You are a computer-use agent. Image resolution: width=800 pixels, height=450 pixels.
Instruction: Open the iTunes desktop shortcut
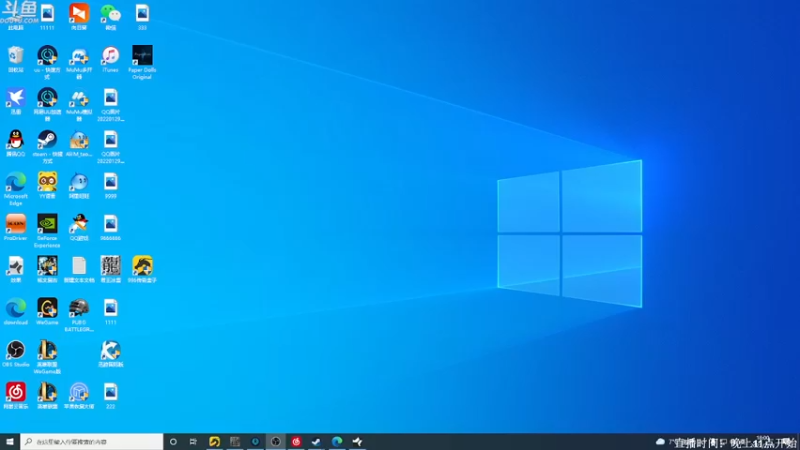click(110, 59)
